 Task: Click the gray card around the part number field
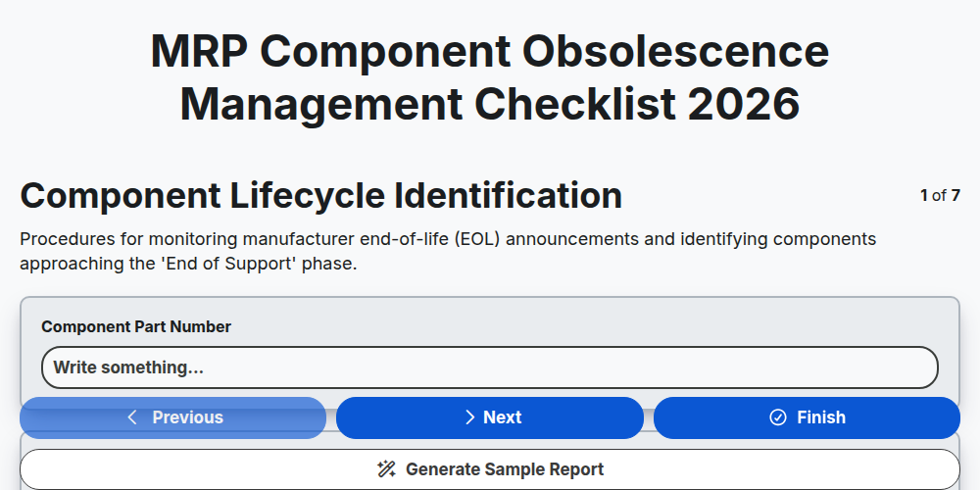coord(490,353)
